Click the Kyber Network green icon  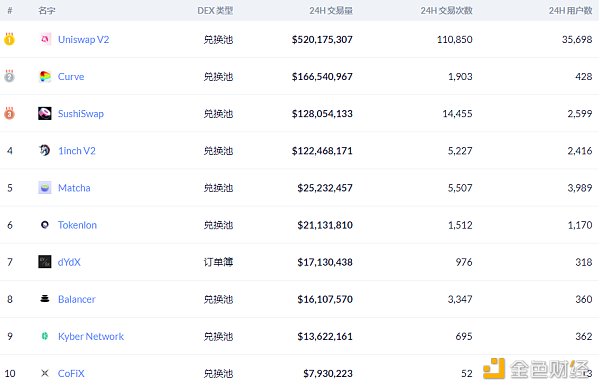(45, 336)
